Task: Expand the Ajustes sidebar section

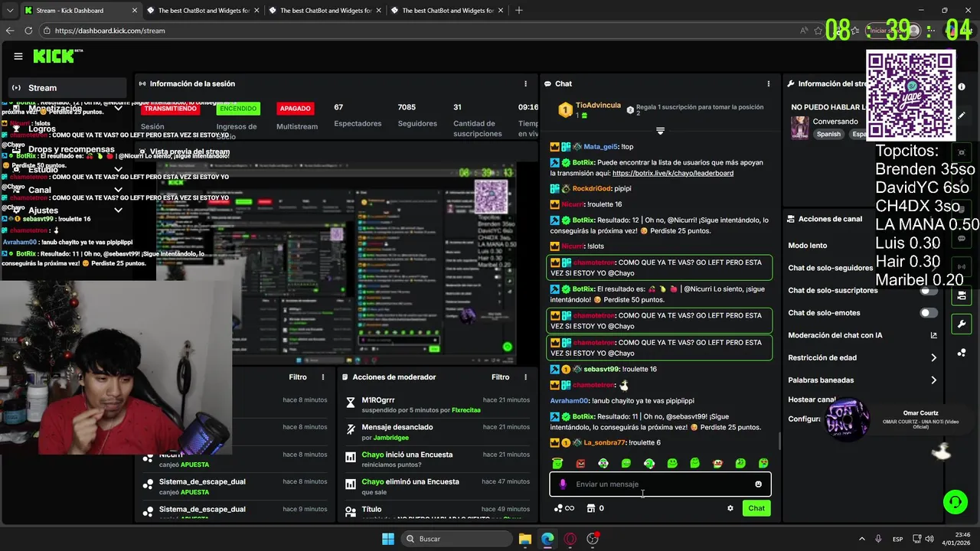Action: [x=118, y=210]
